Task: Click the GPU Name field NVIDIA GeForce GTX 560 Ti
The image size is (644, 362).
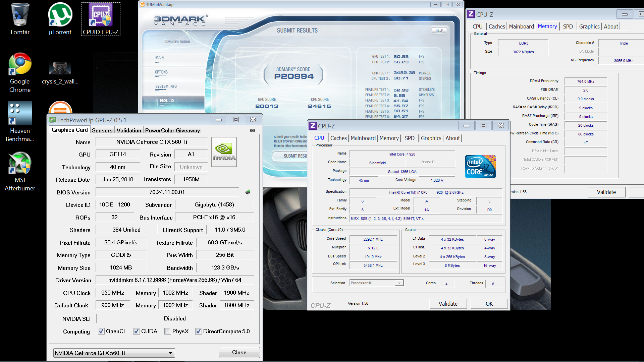Action: [152, 142]
